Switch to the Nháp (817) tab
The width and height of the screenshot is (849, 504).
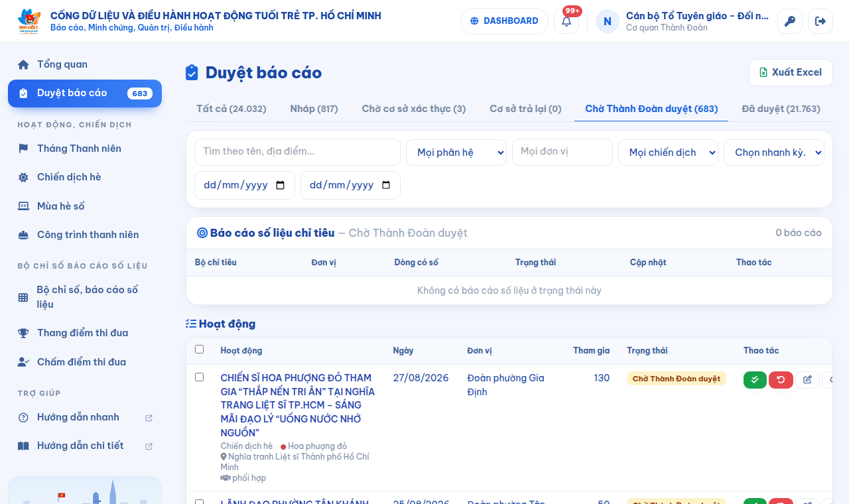(x=314, y=109)
